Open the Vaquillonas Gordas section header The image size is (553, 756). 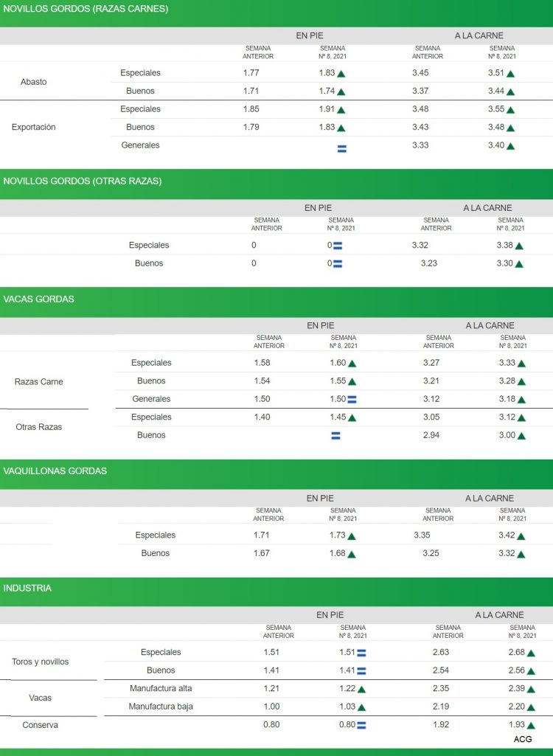(x=55, y=471)
